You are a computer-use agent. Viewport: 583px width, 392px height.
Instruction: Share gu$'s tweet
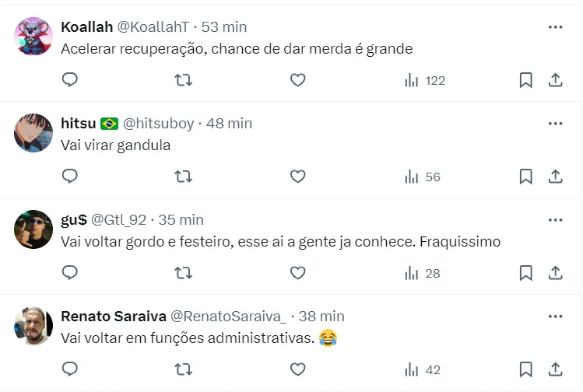(556, 273)
